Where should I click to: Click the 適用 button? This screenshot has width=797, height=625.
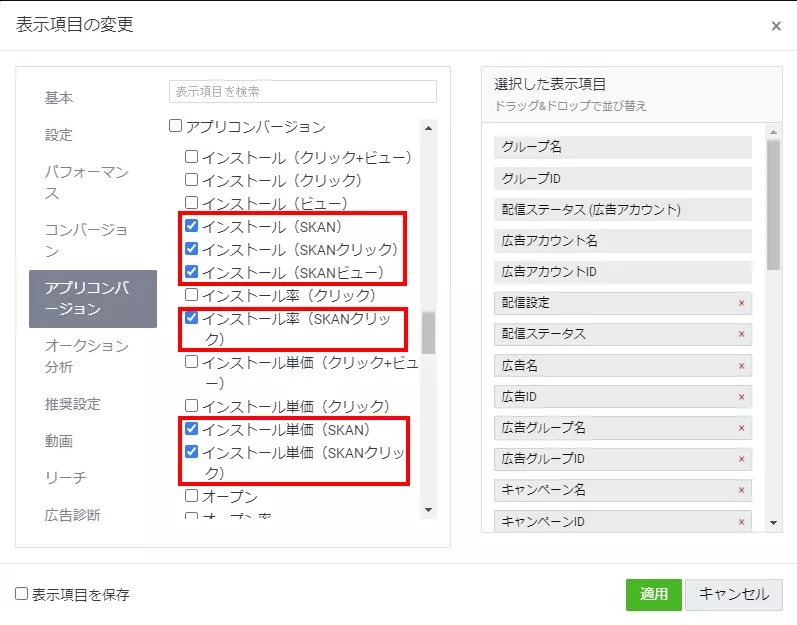653,594
